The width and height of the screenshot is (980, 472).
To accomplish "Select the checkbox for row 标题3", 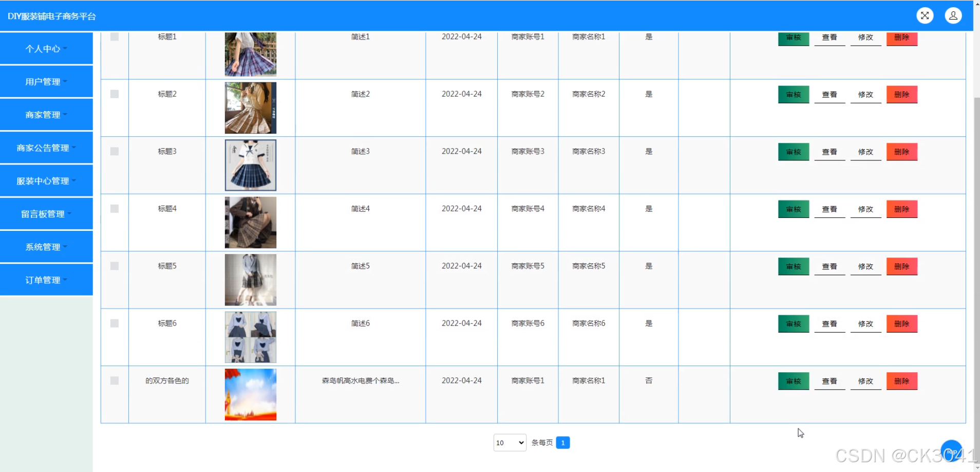I will click(x=115, y=151).
